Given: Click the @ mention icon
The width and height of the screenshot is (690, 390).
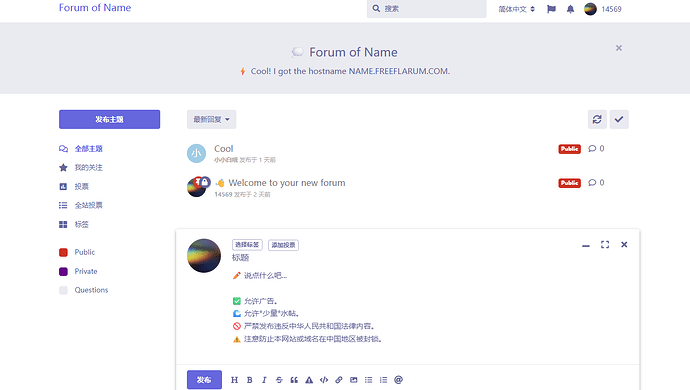Looking at the screenshot, I should (398, 380).
